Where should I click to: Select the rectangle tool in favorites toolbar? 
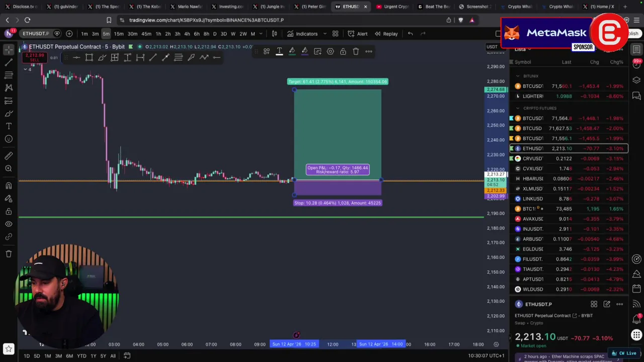click(x=89, y=57)
